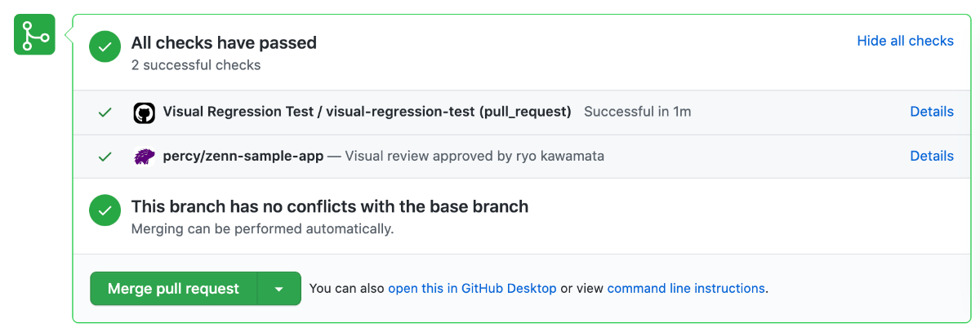
Task: Click the percy/zenn-sample-app check name
Action: [x=243, y=156]
